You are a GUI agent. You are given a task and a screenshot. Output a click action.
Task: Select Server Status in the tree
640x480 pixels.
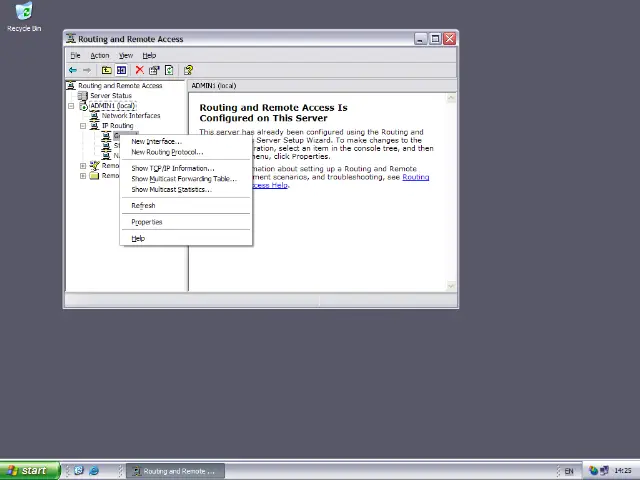pyautogui.click(x=110, y=96)
